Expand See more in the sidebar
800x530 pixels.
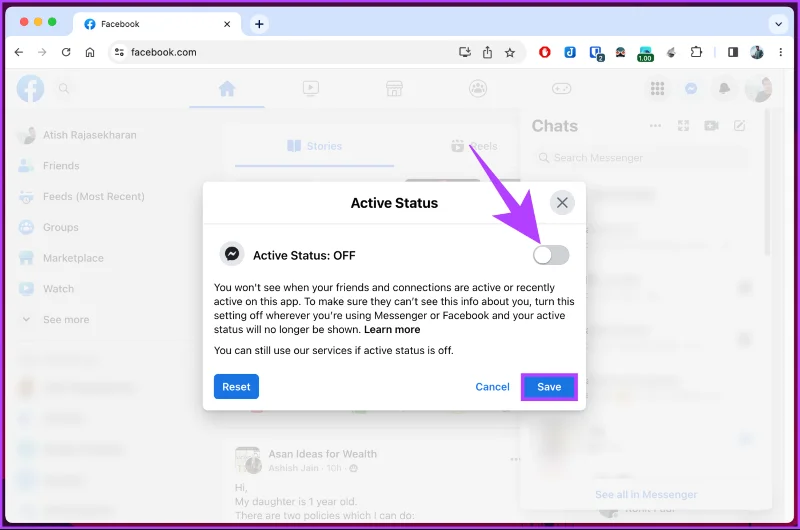point(56,320)
